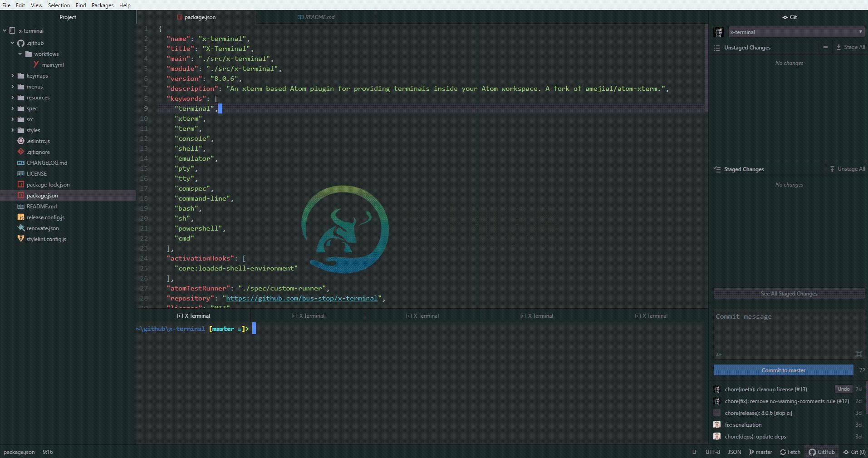868x458 pixels.
Task: Click See All Staged Changes
Action: coord(789,294)
